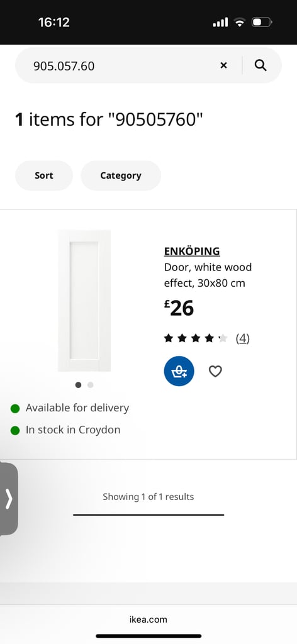Tap the £26 price text

[x=179, y=308]
